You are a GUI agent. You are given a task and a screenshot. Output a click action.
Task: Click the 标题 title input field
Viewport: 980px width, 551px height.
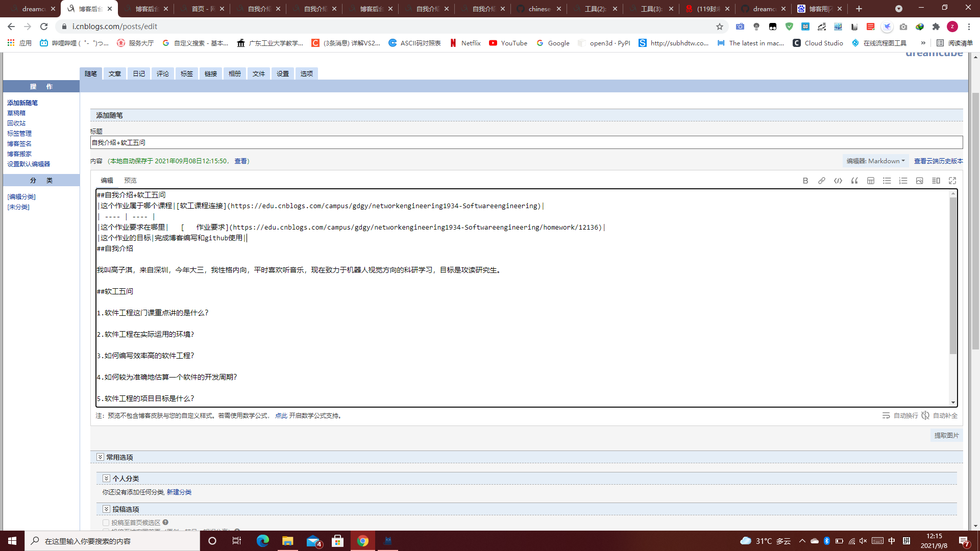[526, 143]
